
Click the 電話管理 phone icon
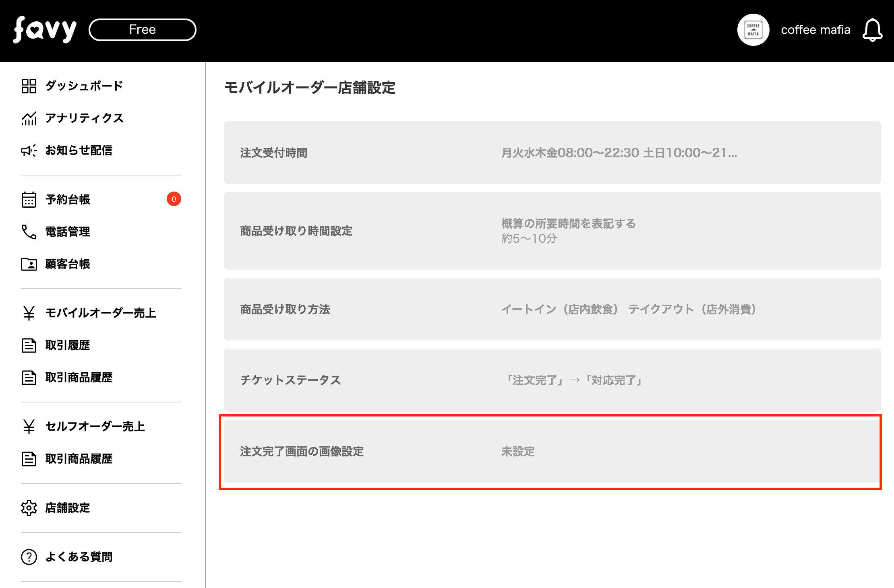pos(29,232)
